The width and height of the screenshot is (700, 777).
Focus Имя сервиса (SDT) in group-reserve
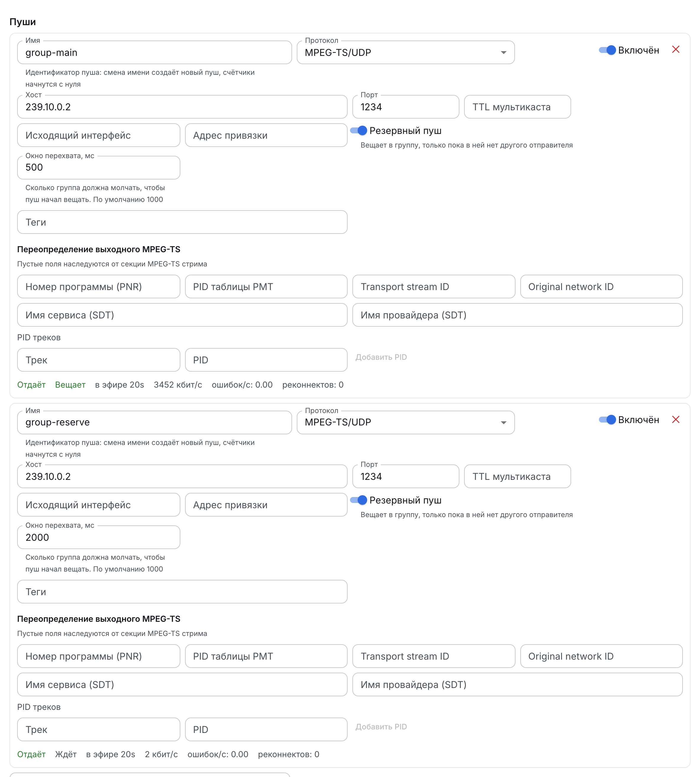pyautogui.click(x=182, y=685)
